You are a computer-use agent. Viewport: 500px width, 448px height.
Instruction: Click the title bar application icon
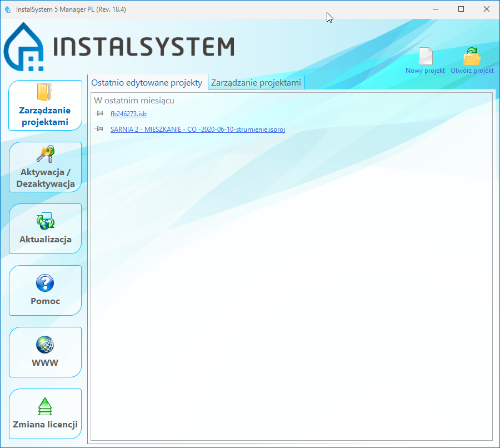[x=8, y=9]
